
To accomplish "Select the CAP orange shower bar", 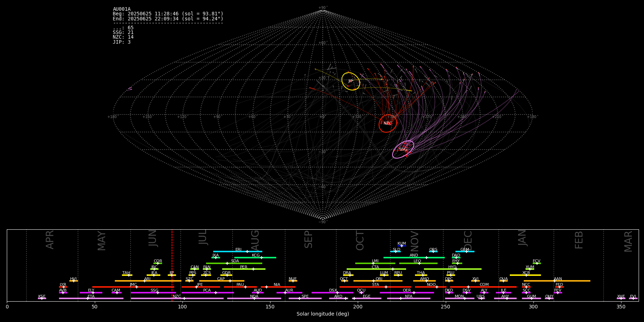I will tap(222, 281).
